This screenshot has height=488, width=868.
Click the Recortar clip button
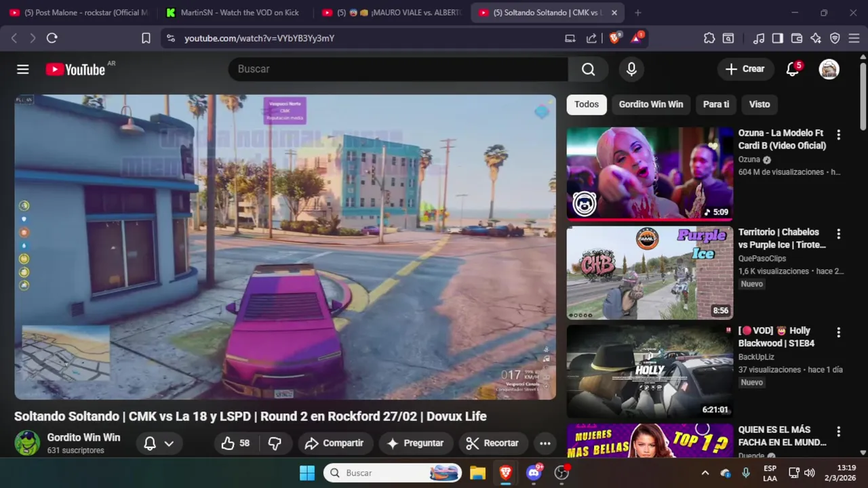tap(493, 443)
